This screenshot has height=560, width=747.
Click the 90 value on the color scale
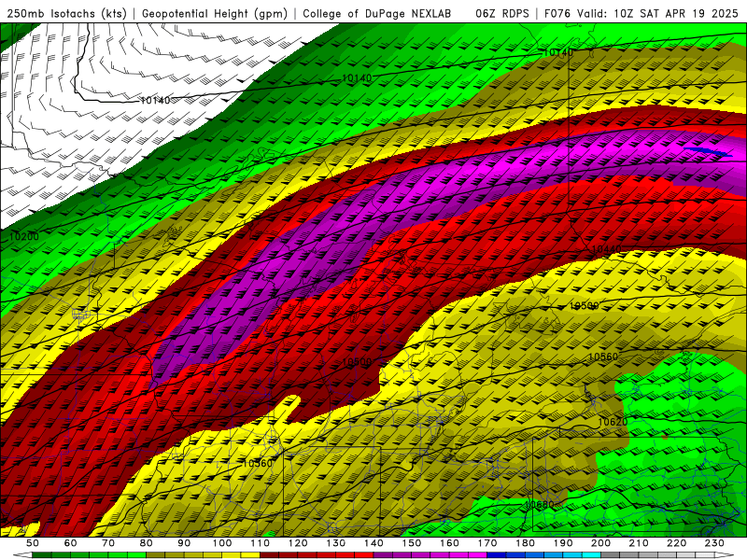coord(184,543)
